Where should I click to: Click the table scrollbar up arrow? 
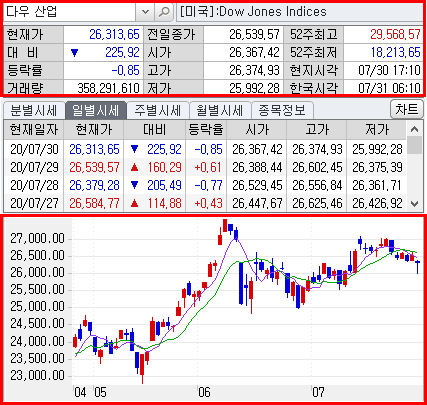[x=414, y=129]
